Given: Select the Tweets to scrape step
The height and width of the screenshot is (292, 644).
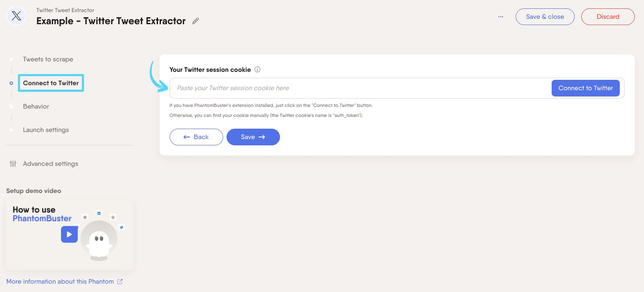Looking at the screenshot, I should pyautogui.click(x=48, y=59).
